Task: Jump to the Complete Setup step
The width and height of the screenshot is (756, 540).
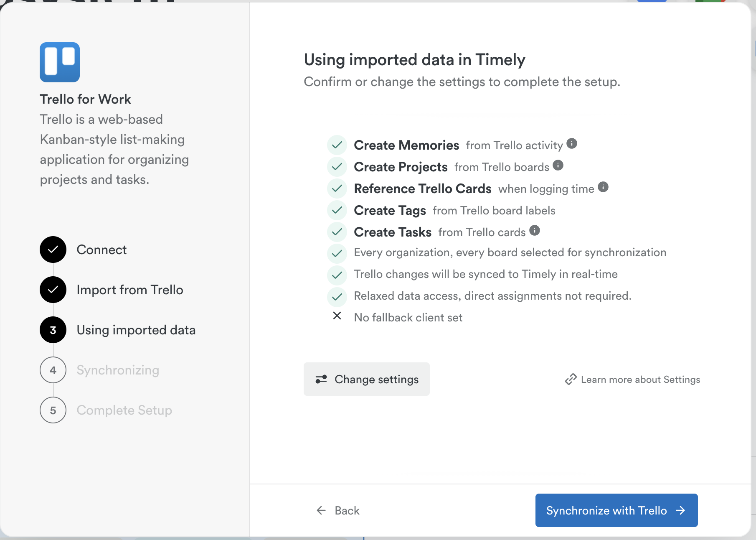Action: pos(124,410)
